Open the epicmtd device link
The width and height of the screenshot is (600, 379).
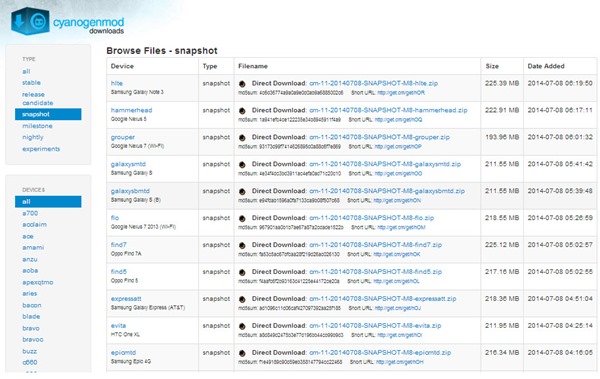[123, 352]
